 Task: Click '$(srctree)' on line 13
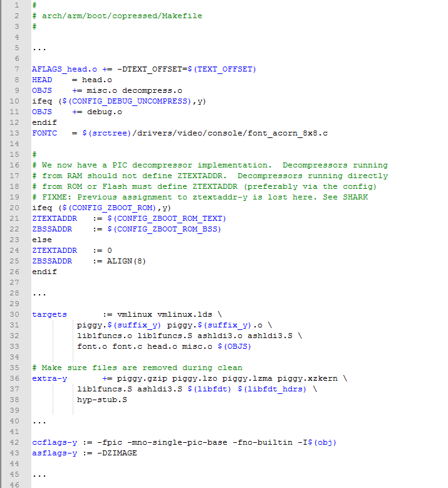pyautogui.click(x=107, y=133)
